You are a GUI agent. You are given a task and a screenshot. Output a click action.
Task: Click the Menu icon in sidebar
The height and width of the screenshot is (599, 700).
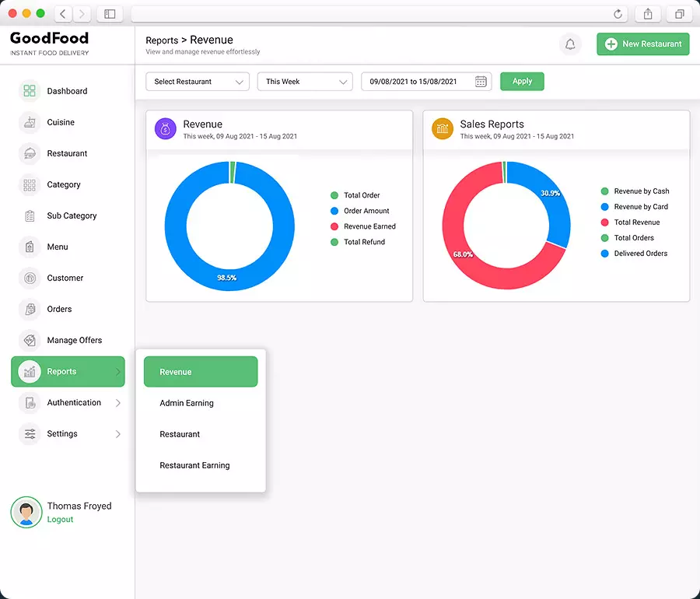[30, 247]
